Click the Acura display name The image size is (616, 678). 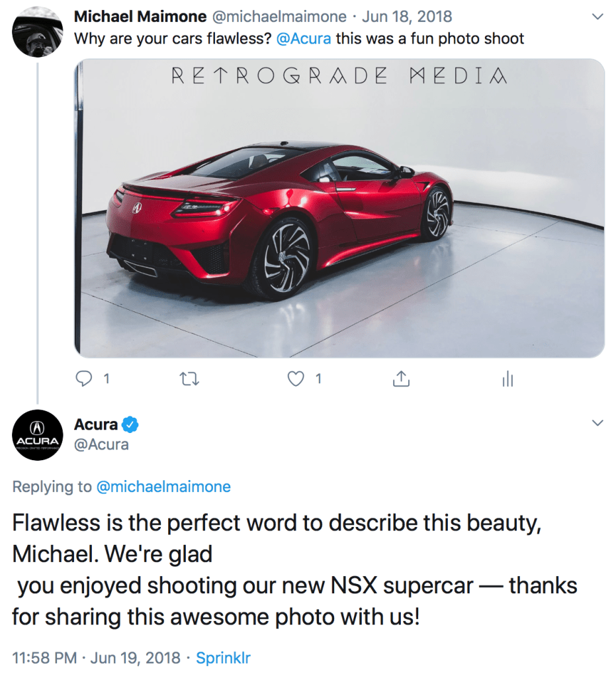[x=96, y=424]
